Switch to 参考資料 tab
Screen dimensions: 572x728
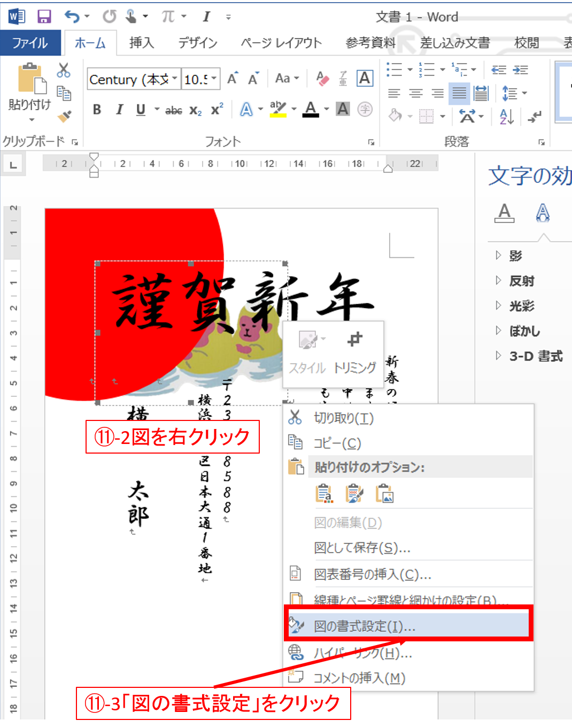click(x=370, y=43)
